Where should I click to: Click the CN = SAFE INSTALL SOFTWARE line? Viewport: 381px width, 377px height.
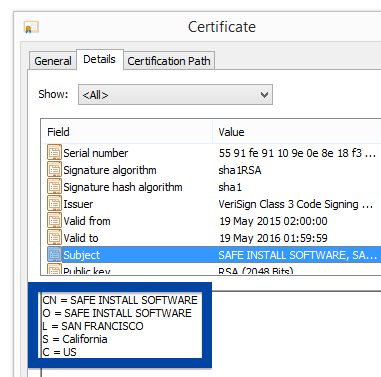(x=120, y=300)
